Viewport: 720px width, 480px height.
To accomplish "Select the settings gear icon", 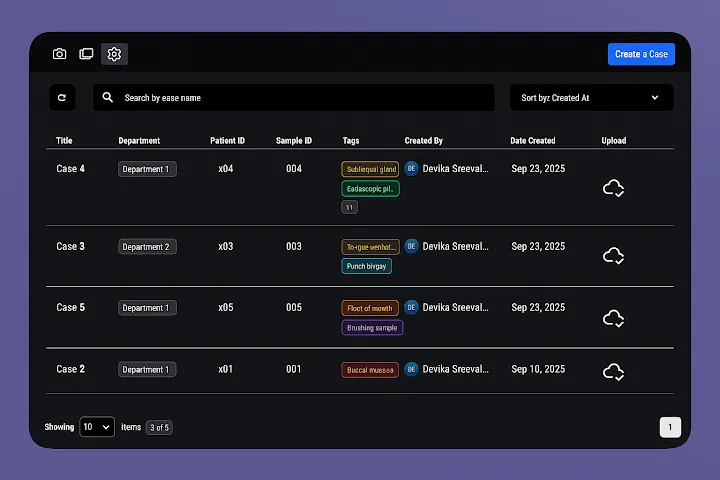I will tap(114, 54).
